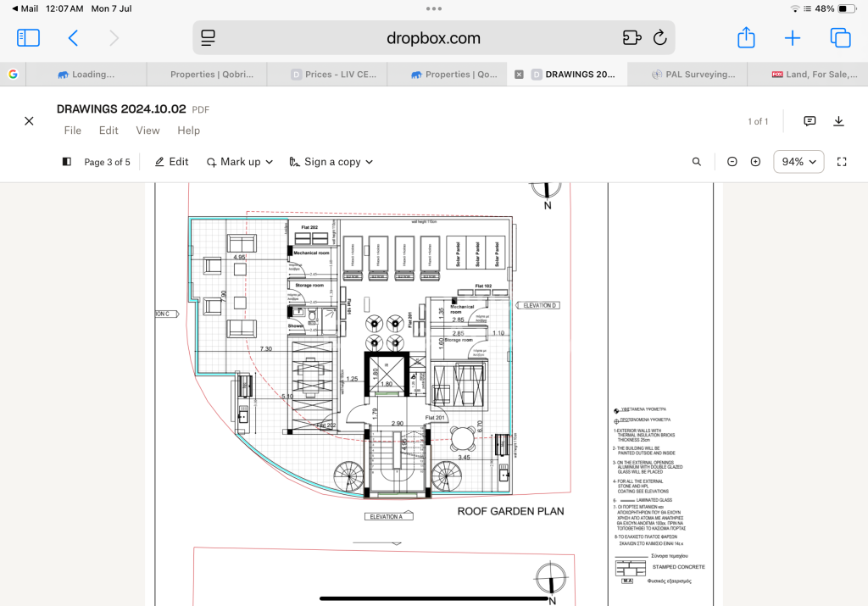Download the PDF file

838,121
